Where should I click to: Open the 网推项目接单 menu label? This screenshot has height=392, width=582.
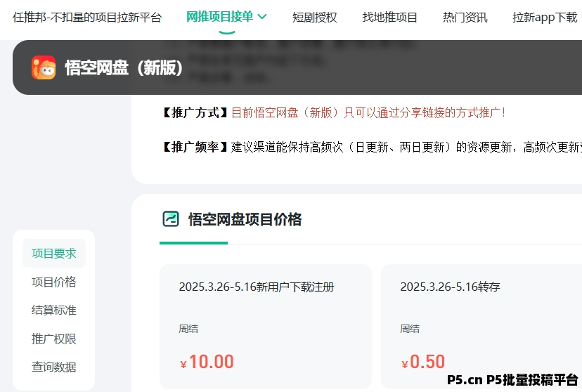coord(219,17)
